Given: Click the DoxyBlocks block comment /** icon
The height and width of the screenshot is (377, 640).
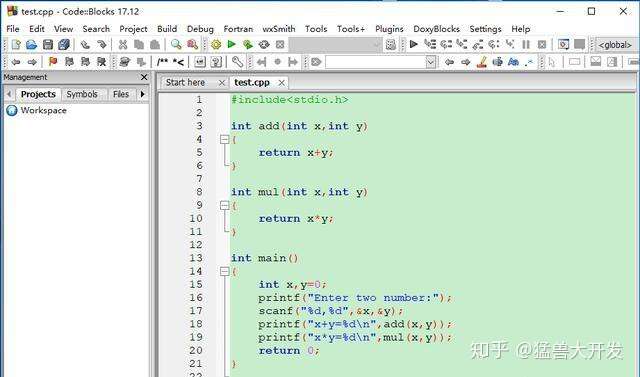Looking at the screenshot, I should coord(162,62).
